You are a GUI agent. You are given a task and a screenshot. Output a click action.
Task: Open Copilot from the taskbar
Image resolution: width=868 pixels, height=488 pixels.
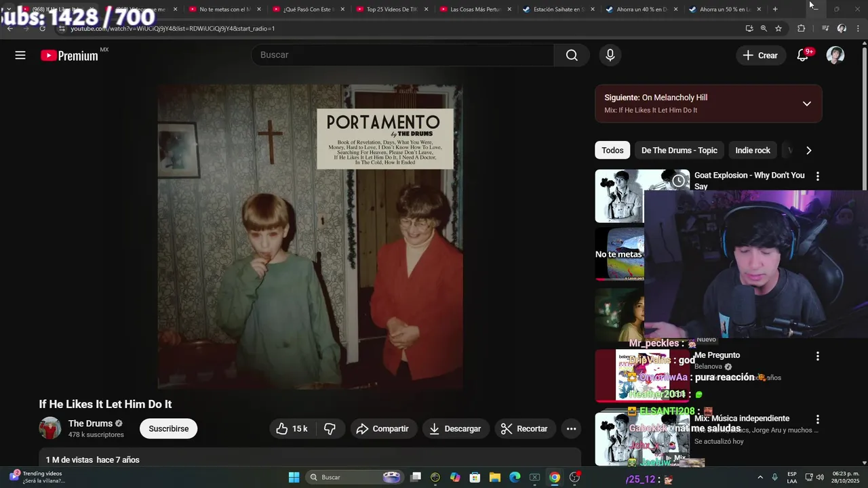click(455, 477)
